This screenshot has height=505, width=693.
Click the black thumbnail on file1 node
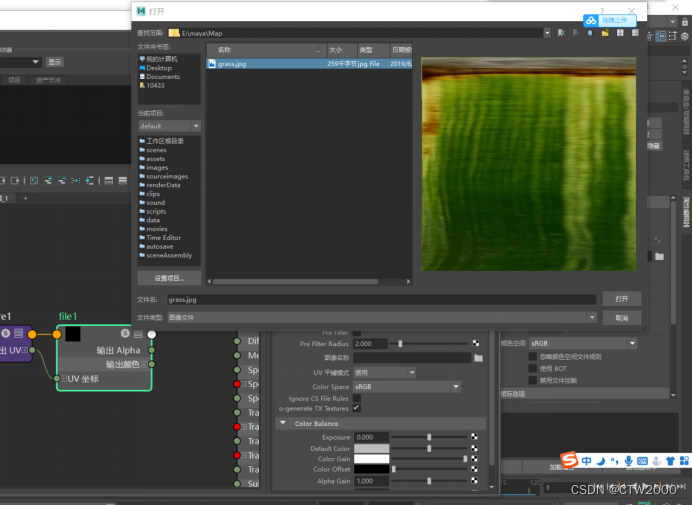[73, 334]
